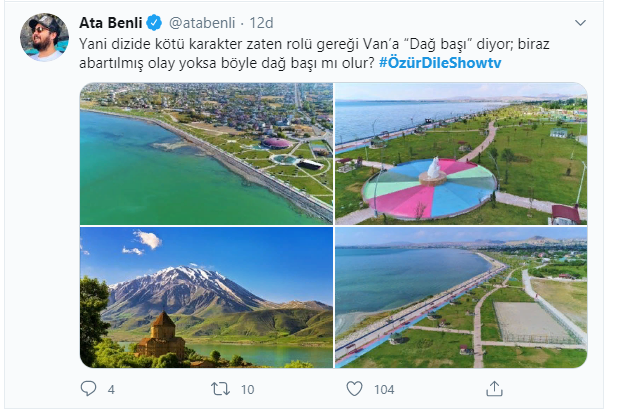The width and height of the screenshot is (626, 409).
Task: View the snowy mountain and church photo
Action: (206, 298)
